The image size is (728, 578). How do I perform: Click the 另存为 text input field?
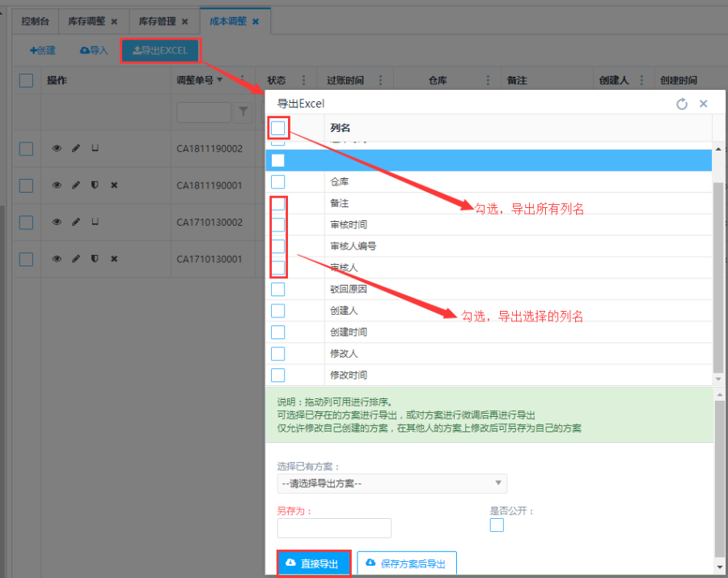pyautogui.click(x=334, y=528)
